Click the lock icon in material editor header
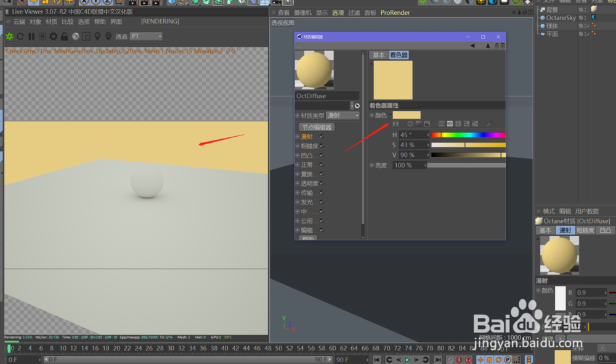The width and height of the screenshot is (616, 364). click(496, 46)
